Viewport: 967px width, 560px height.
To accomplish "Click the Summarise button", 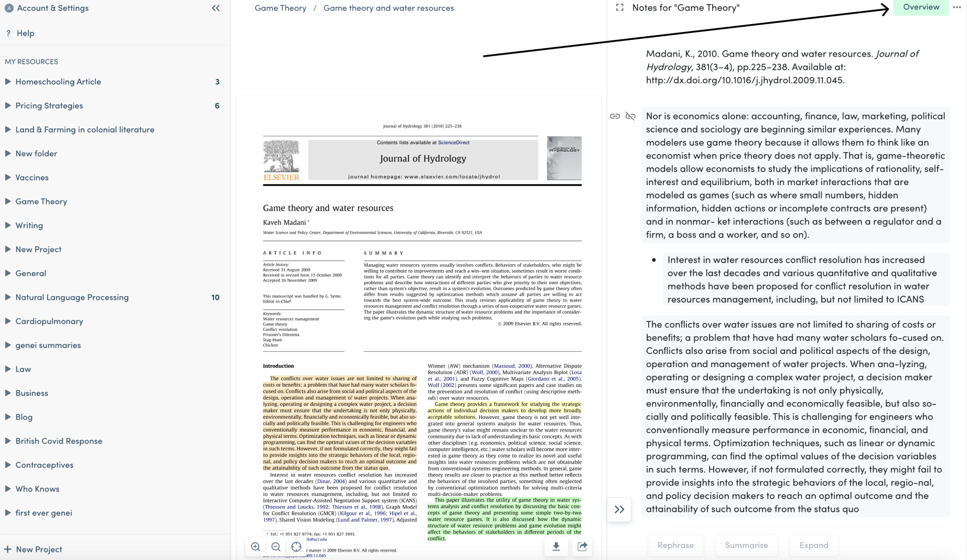I will pyautogui.click(x=746, y=545).
